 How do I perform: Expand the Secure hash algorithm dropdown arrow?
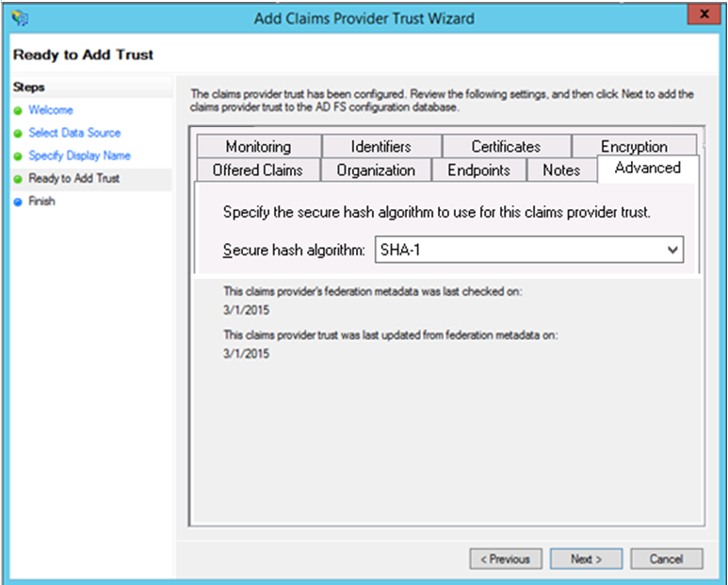click(672, 251)
